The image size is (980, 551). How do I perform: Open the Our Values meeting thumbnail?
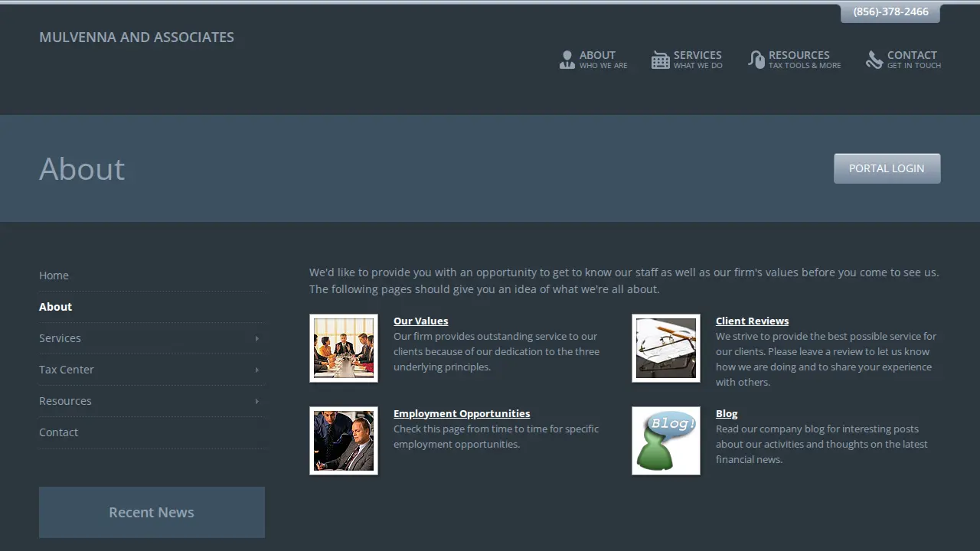tap(344, 348)
